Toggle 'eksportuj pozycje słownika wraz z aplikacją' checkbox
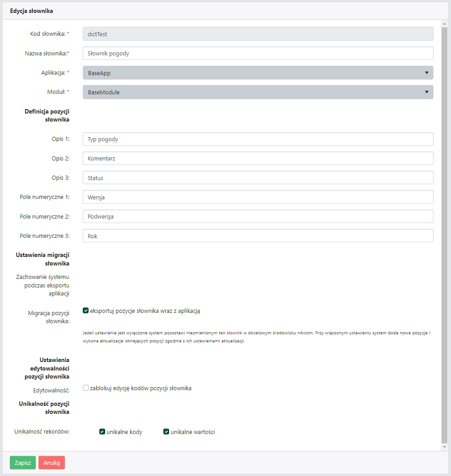451x476 pixels. click(86, 311)
